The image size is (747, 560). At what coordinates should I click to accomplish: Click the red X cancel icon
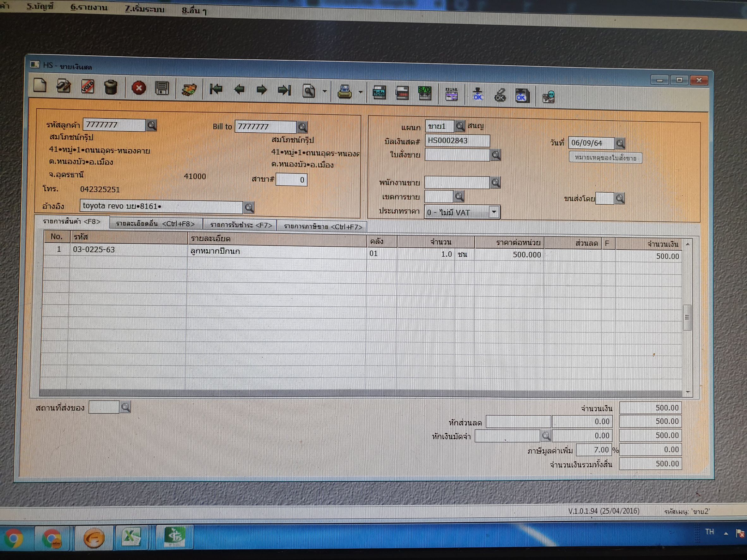(x=138, y=88)
